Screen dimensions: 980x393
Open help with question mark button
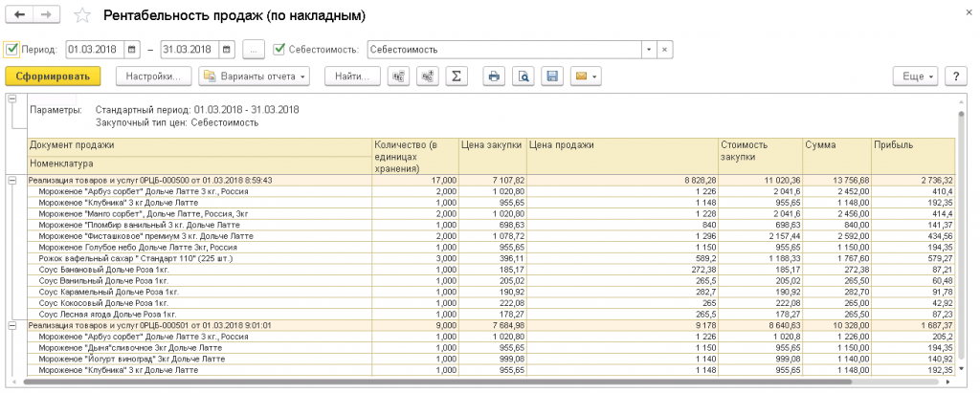coord(956,76)
